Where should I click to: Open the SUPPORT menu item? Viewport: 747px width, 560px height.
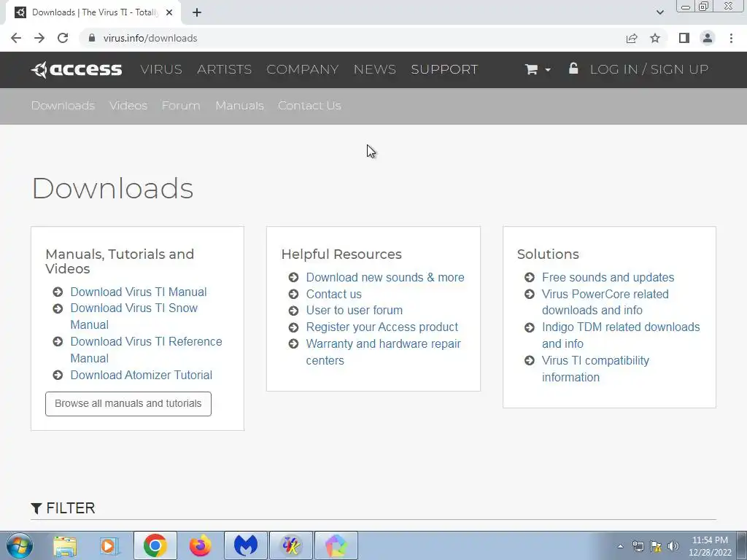point(444,69)
